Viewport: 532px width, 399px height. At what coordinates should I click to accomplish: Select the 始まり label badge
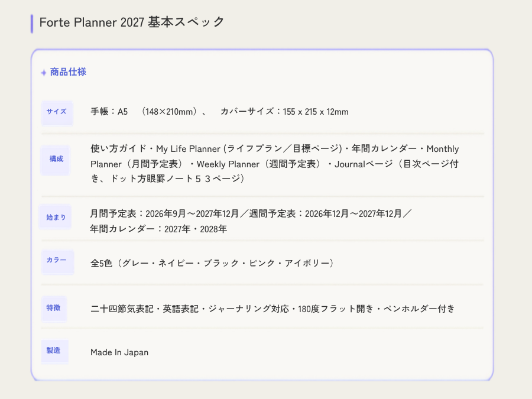[56, 217]
